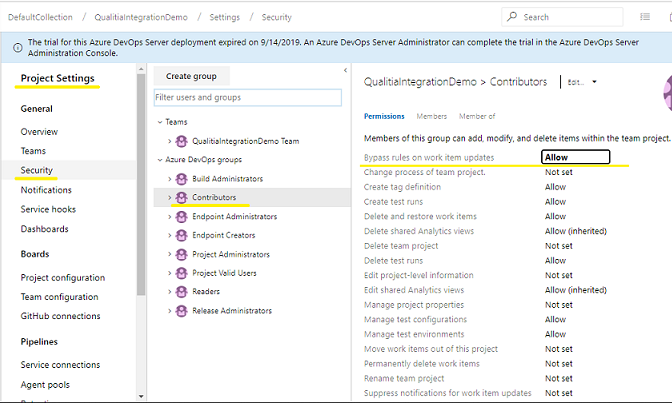Image resolution: width=672 pixels, height=403 pixels.
Task: Click the Create group button
Action: click(x=192, y=76)
